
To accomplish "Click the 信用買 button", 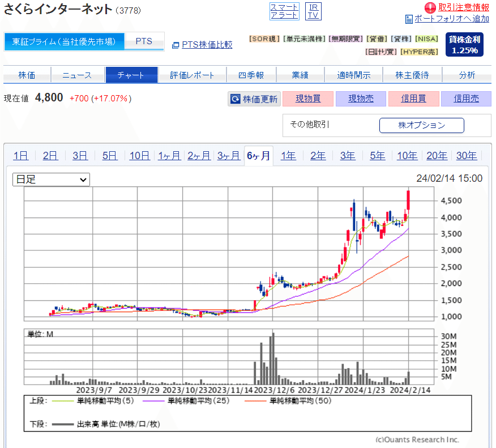I will (413, 99).
